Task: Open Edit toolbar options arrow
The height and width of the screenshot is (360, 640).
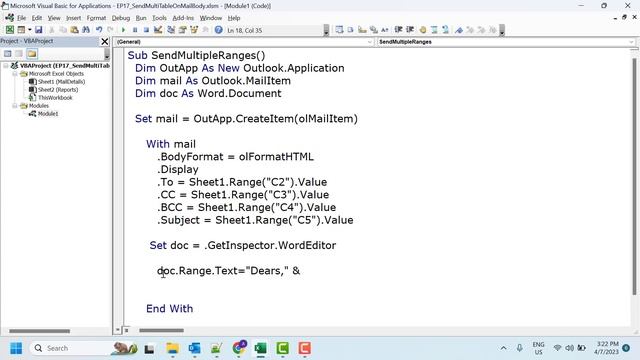Action: pos(502,30)
